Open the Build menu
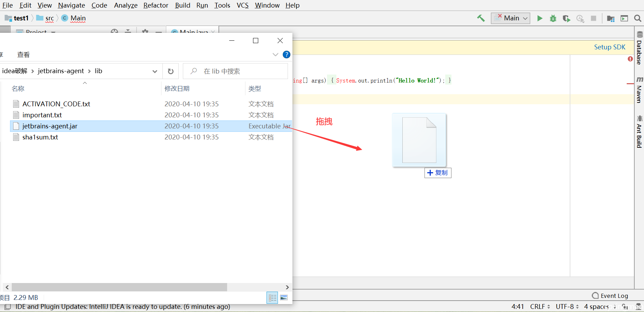644x312 pixels. tap(183, 5)
